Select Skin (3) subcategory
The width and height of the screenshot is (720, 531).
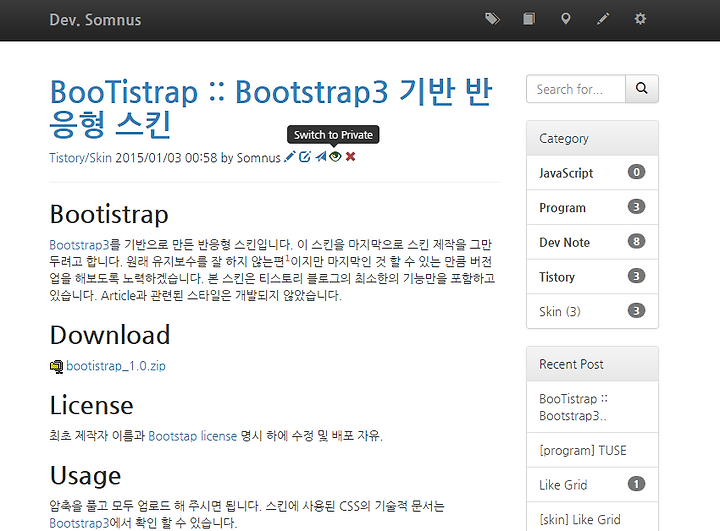pyautogui.click(x=592, y=311)
